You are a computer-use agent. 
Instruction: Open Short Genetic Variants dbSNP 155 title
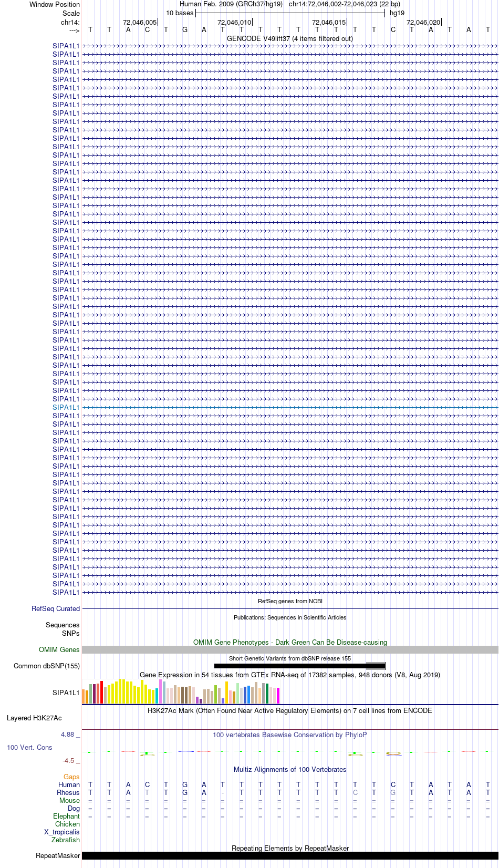click(x=290, y=658)
